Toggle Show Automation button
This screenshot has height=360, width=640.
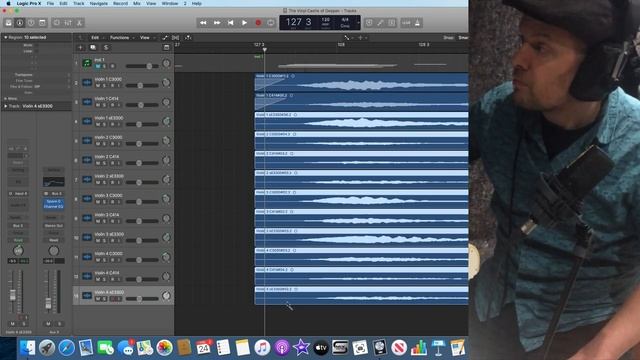tap(165, 38)
